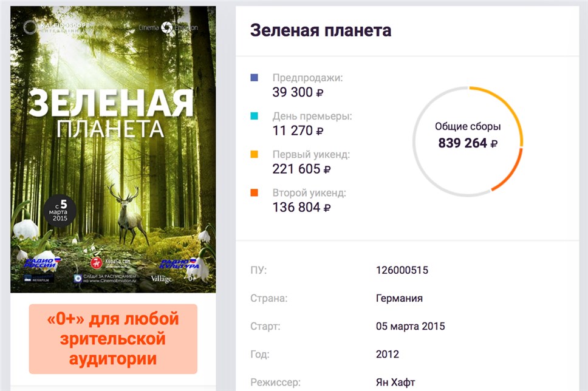Select the Первый уикенд label
588x391 pixels.
point(311,154)
